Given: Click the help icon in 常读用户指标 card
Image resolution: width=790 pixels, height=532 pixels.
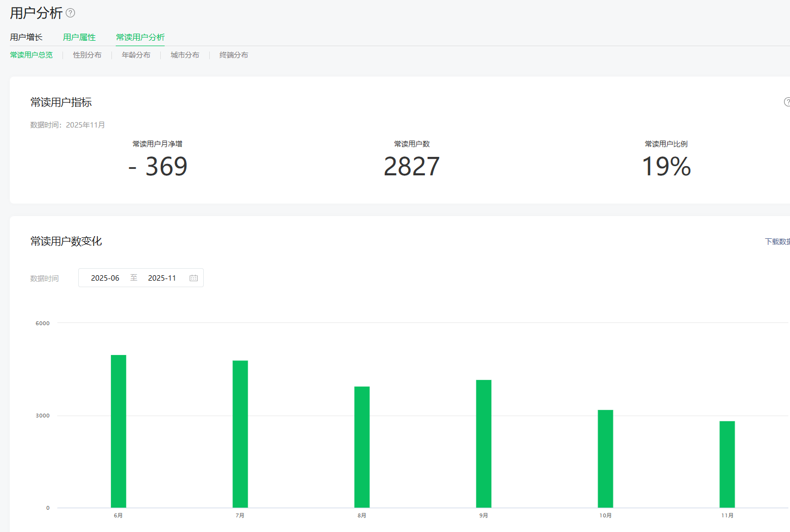Looking at the screenshot, I should [787, 102].
